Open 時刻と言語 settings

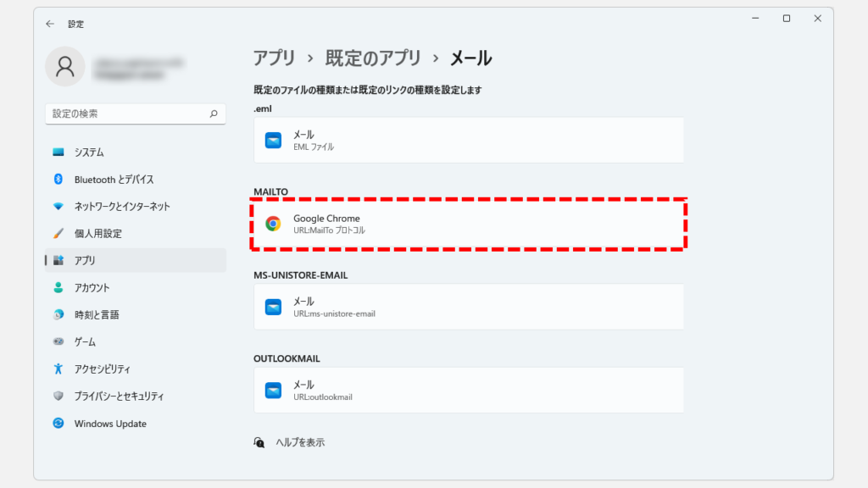point(96,315)
